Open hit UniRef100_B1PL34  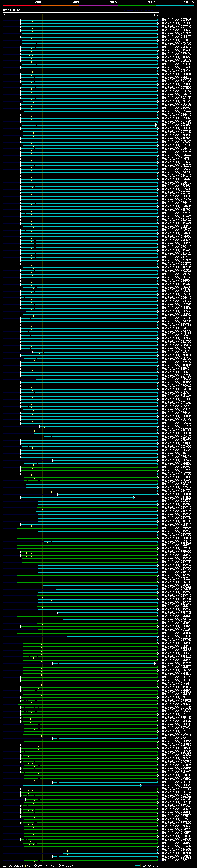pyautogui.click(x=176, y=433)
